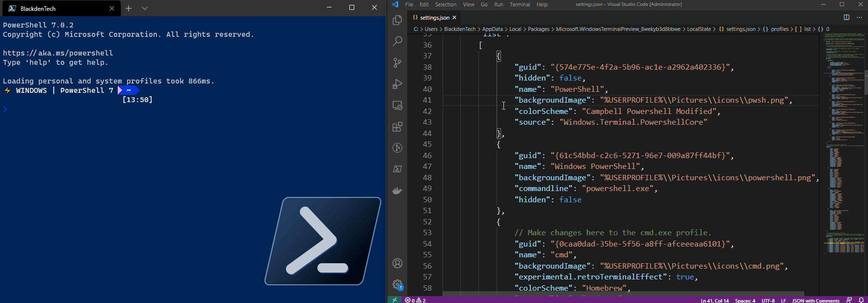This screenshot has height=303, width=868.
Task: Click the horizontal scrollbar in the editor
Action: click(x=623, y=294)
